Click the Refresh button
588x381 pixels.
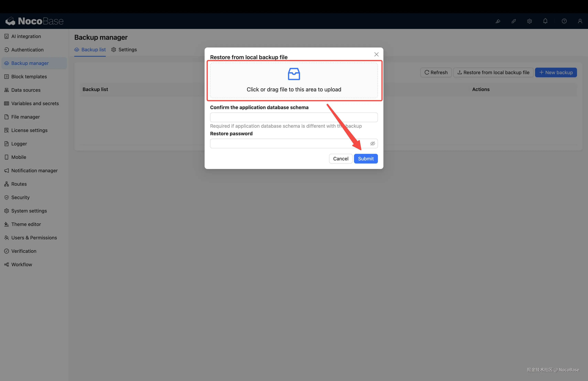tap(436, 72)
